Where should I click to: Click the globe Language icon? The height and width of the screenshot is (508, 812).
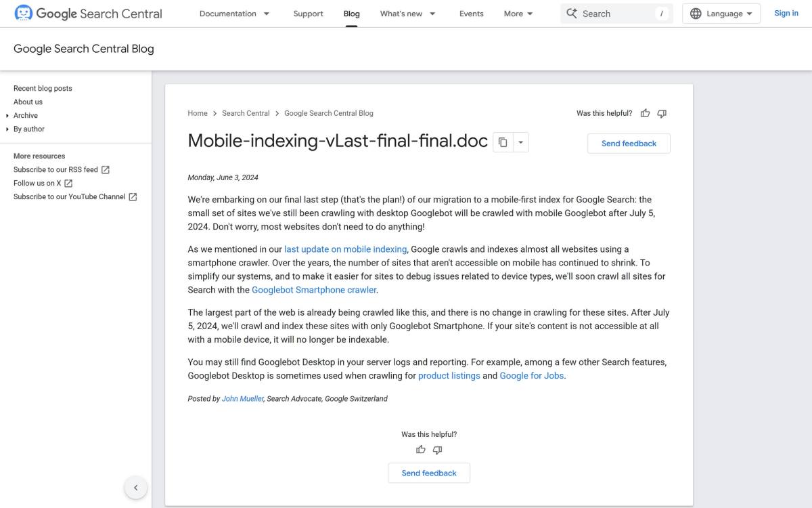pyautogui.click(x=696, y=14)
